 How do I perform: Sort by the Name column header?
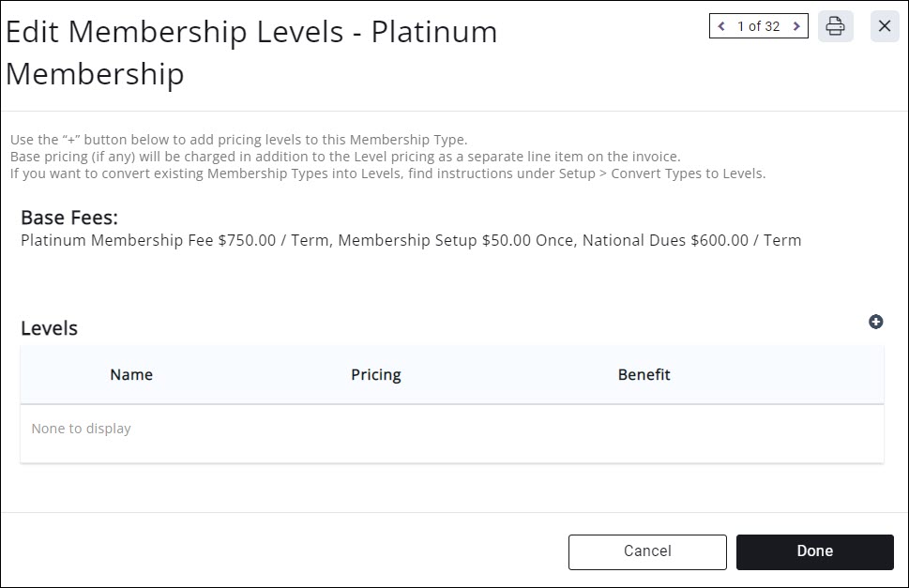pyautogui.click(x=131, y=374)
